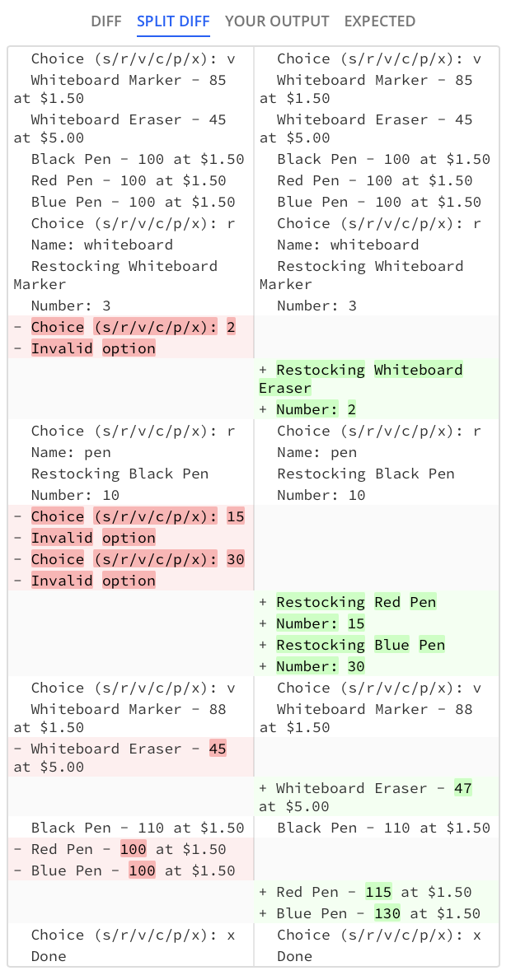Click the added 'Restocking Red Pen' line
Image resolution: width=511 pixels, height=980 pixels.
pyautogui.click(x=354, y=602)
